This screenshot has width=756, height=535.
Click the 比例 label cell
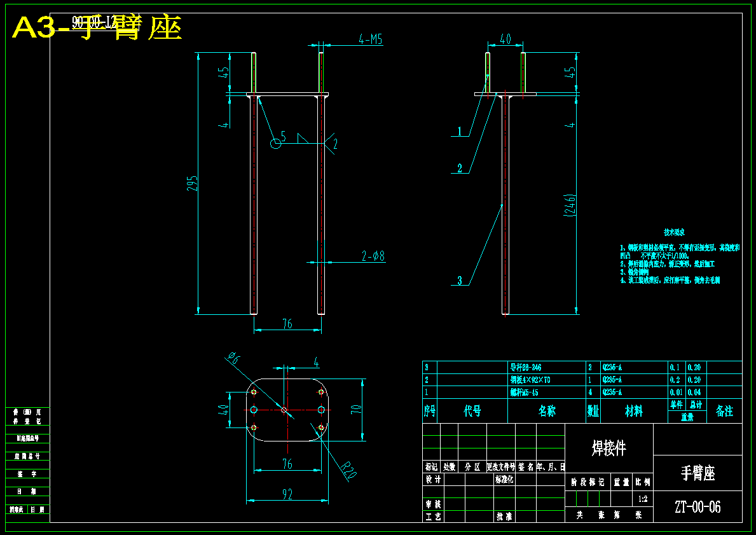point(643,482)
